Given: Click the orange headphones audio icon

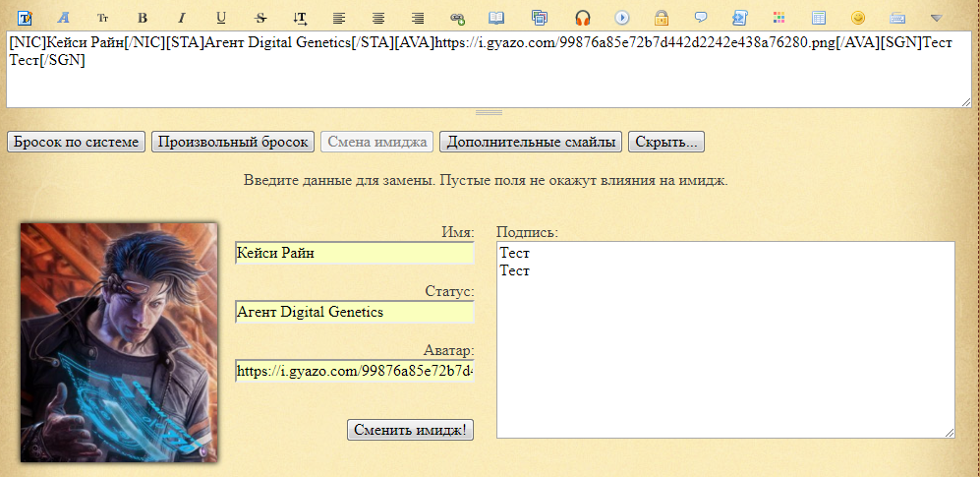Looking at the screenshot, I should click(583, 18).
